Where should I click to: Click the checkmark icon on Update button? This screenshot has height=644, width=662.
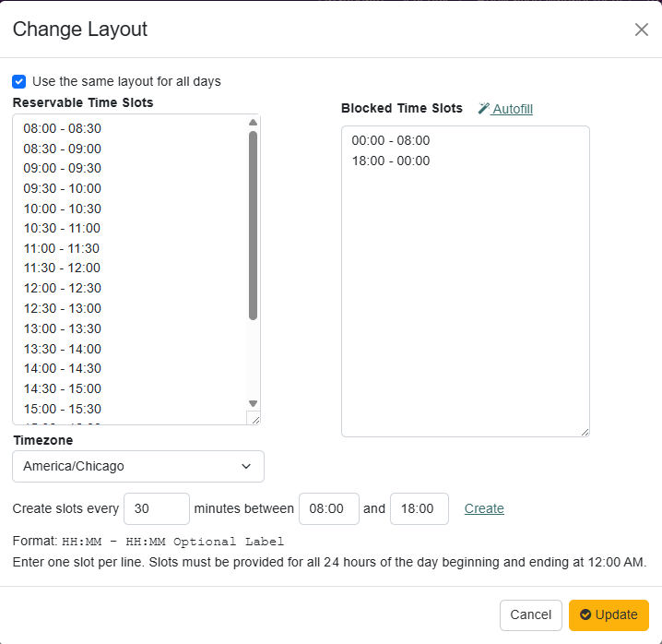point(585,615)
